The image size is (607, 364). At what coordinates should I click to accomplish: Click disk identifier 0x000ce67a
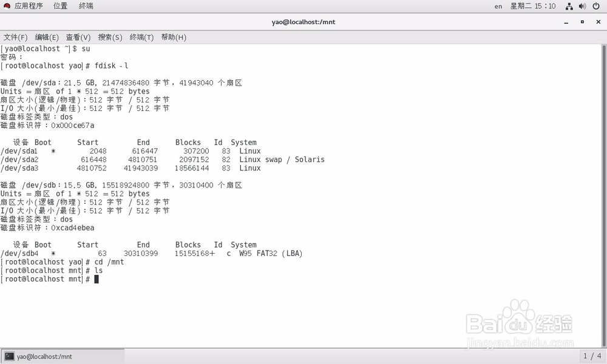pyautogui.click(x=73, y=126)
